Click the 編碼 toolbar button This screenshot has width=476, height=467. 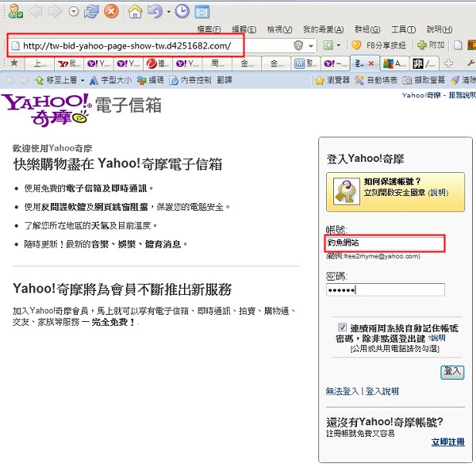[151, 80]
